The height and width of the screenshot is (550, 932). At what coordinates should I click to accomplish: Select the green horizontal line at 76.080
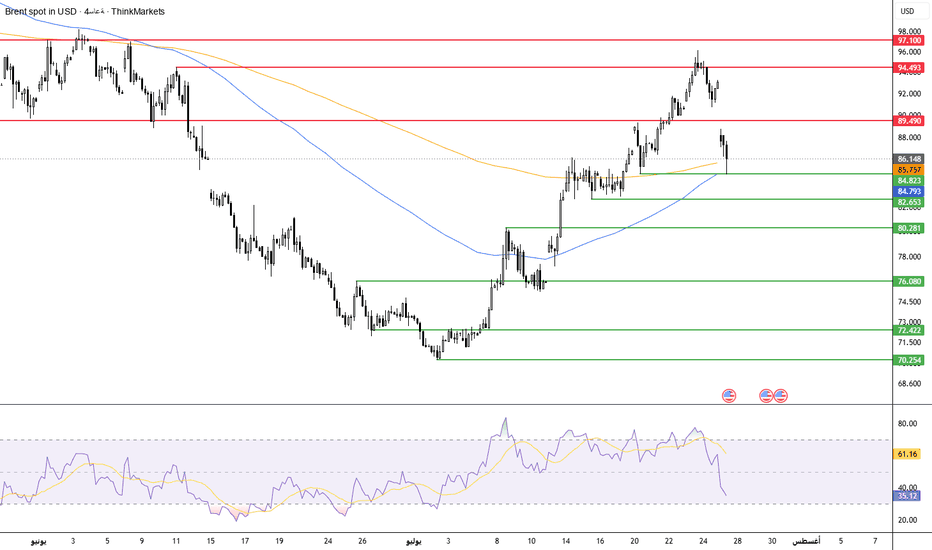(x=624, y=281)
